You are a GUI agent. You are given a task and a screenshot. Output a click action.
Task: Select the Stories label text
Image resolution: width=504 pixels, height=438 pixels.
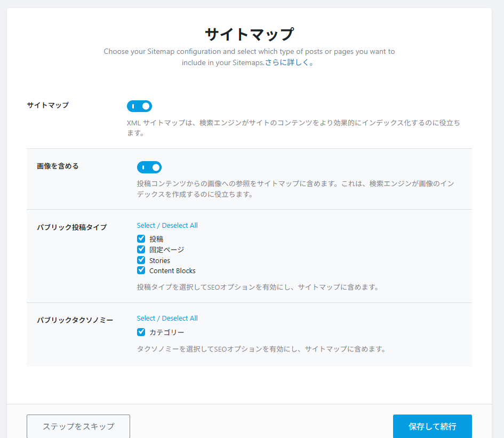(159, 261)
